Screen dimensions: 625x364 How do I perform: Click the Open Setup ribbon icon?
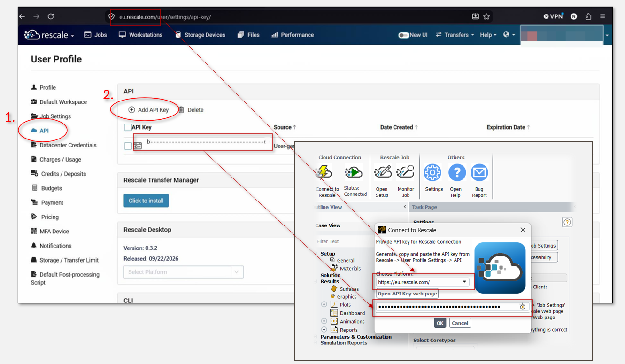(x=383, y=172)
